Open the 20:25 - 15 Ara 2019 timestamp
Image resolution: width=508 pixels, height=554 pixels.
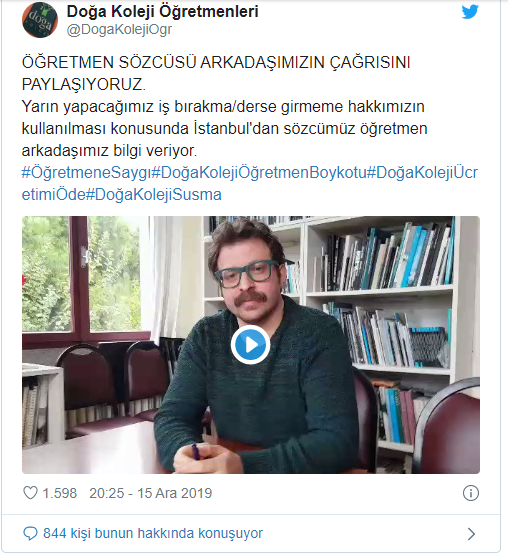[150, 493]
